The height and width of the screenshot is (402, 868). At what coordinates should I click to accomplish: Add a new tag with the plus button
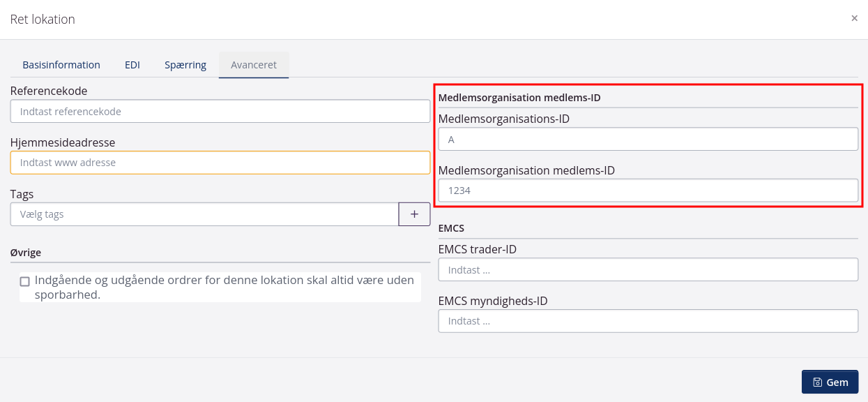coord(414,214)
